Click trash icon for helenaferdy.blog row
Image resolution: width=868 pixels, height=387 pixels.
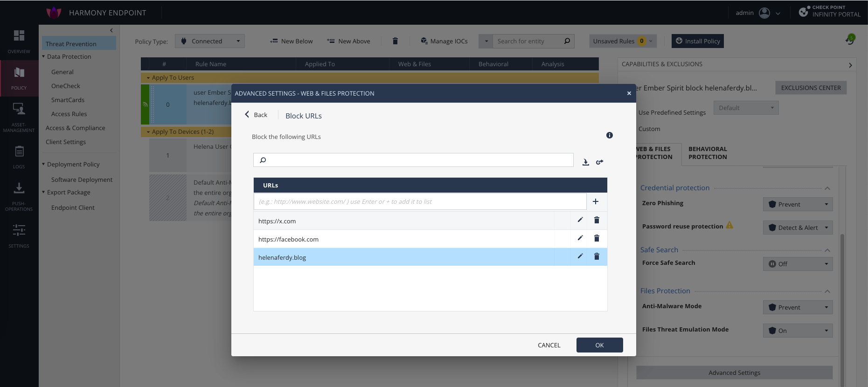tap(597, 256)
